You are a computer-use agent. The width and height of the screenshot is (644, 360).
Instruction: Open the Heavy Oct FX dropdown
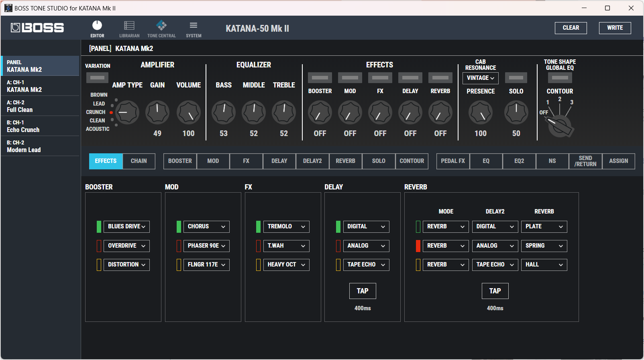click(x=286, y=265)
